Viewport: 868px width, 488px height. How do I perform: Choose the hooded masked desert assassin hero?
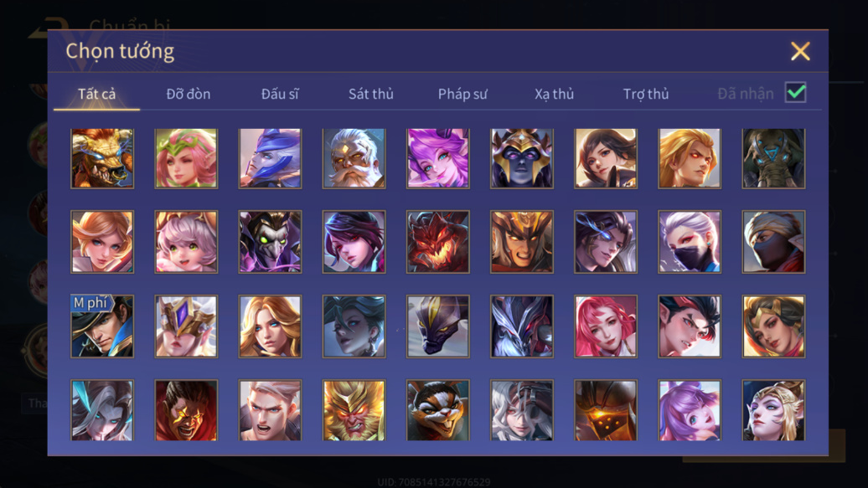[773, 242]
